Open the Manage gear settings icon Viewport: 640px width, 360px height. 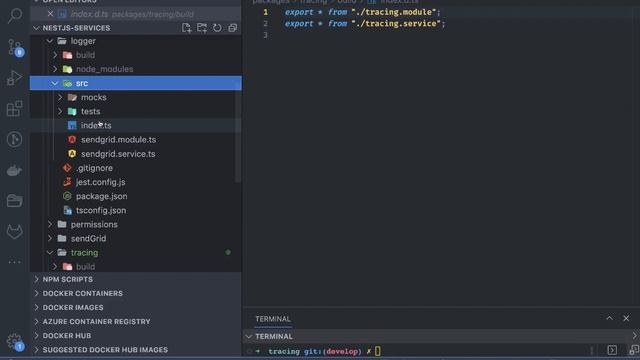click(x=15, y=341)
